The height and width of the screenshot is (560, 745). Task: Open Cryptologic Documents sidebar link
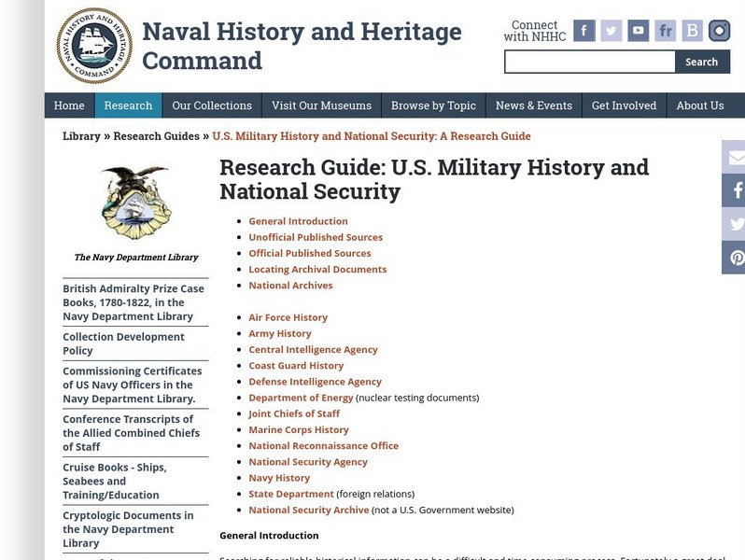click(128, 529)
